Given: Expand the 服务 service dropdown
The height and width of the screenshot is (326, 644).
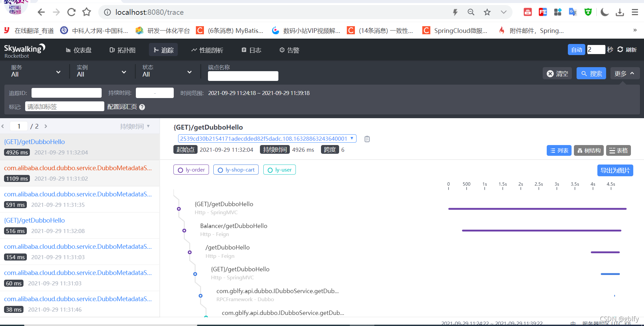Looking at the screenshot, I should (x=36, y=71).
